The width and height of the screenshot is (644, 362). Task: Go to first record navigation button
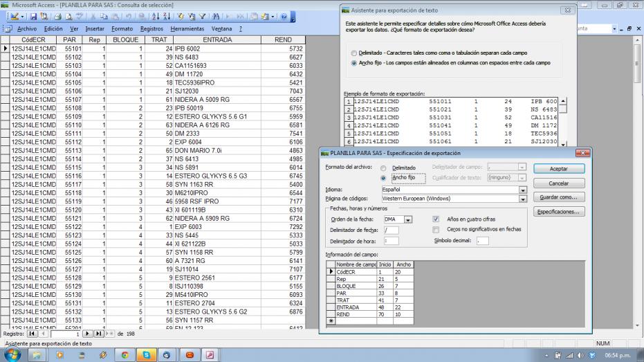[32, 334]
